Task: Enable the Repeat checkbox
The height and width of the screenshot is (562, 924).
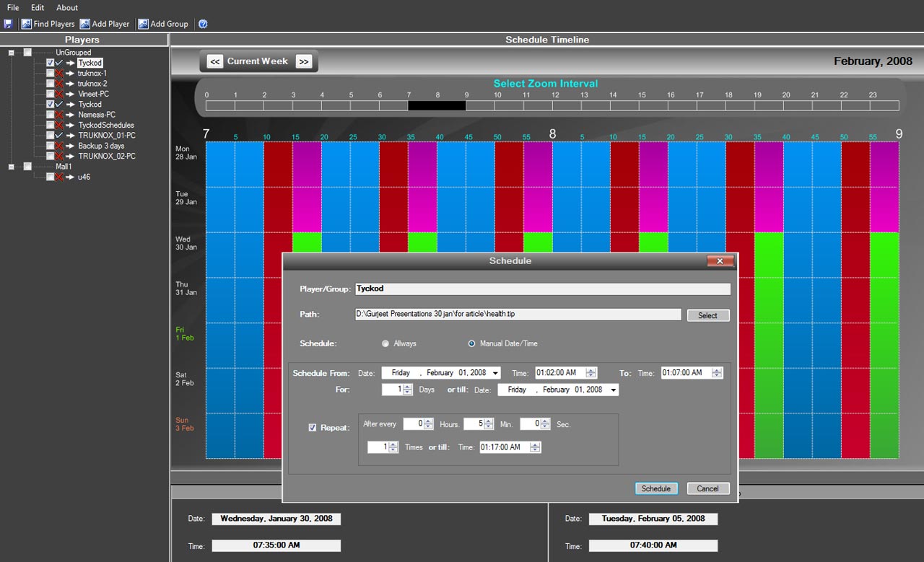Action: tap(313, 428)
